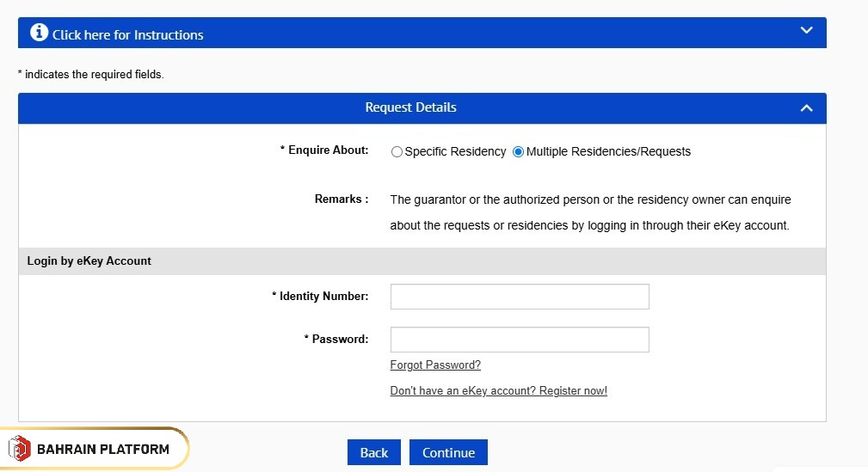Click the 'Click here for Instructions' text
This screenshot has height=472, width=868.
coord(127,35)
